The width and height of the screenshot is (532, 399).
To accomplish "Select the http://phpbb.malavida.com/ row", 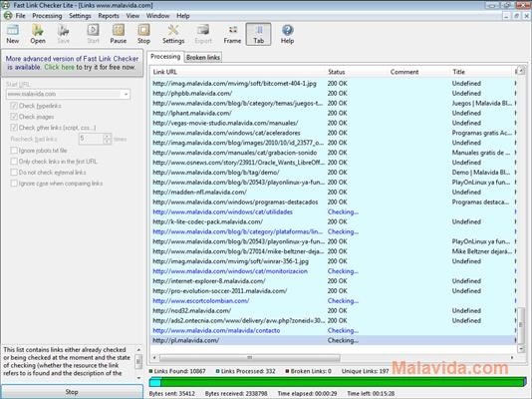I will coord(333,93).
